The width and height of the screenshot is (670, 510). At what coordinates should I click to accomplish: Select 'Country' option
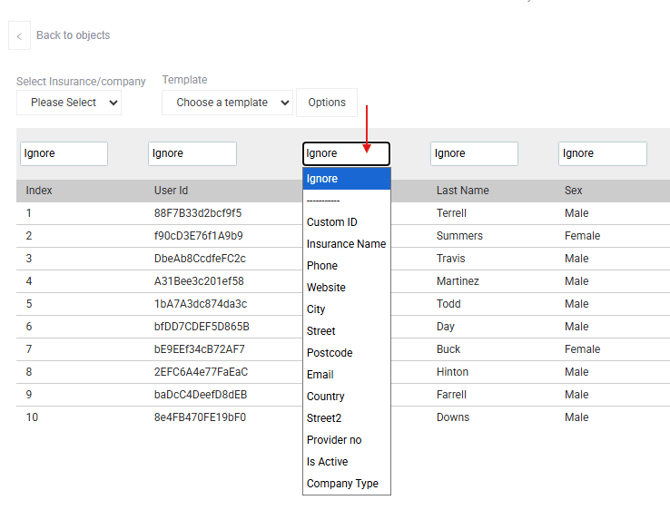347,396
